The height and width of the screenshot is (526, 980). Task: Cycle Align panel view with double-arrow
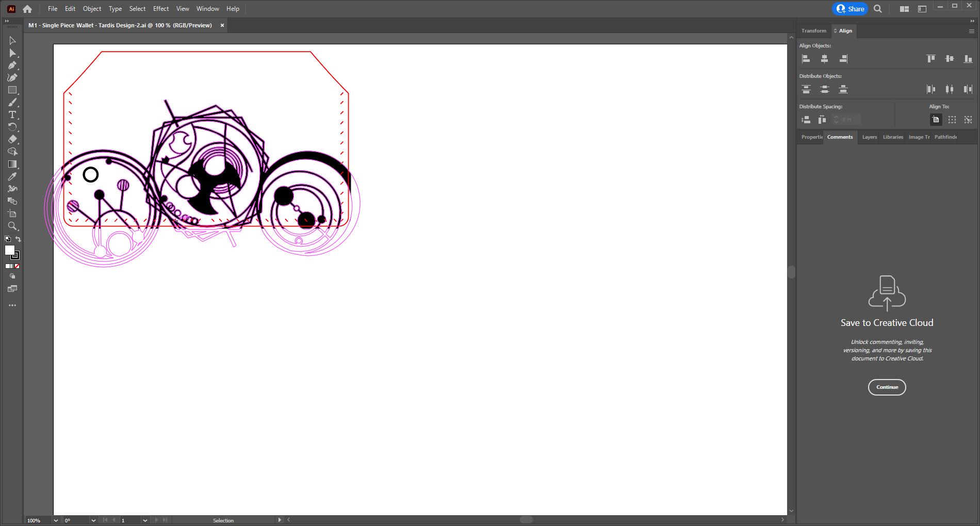coord(835,31)
